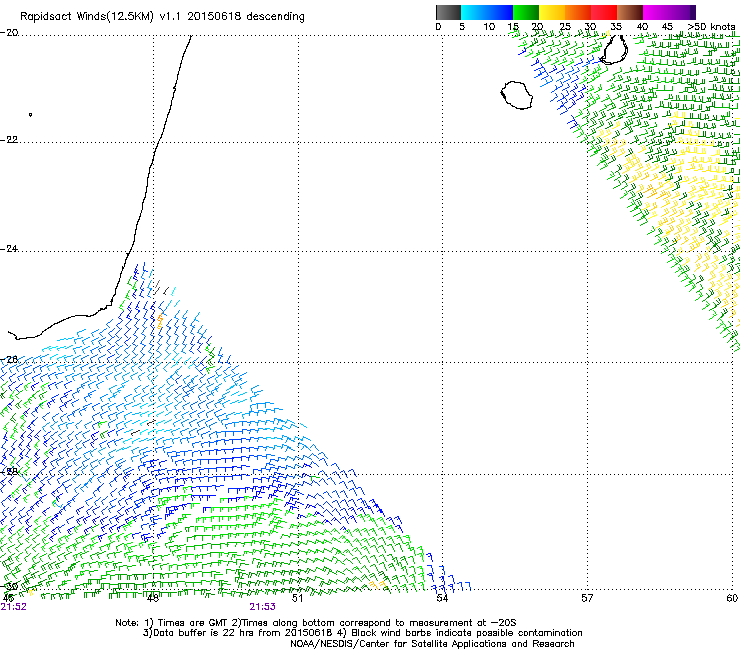Click the NOAA/NESDIS credit line
The width and height of the screenshot is (740, 650).
[432, 644]
